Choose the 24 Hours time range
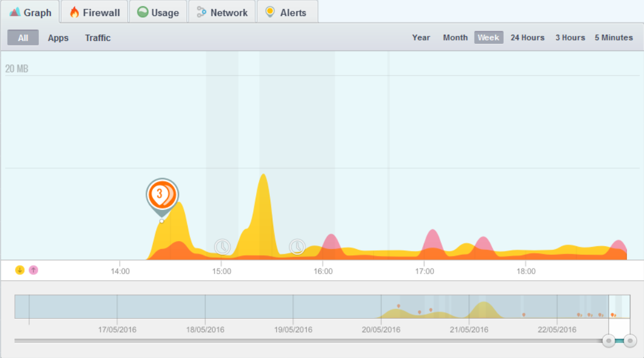Image resolution: width=644 pixels, height=358 pixels. (527, 38)
